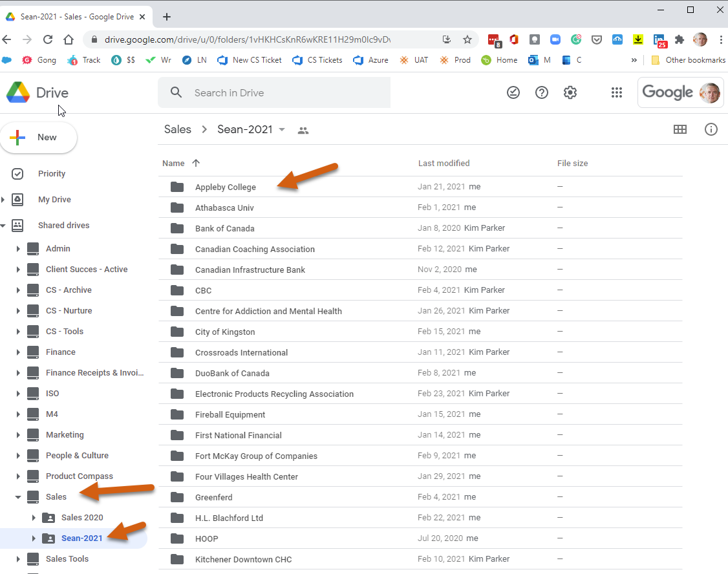Image resolution: width=728 pixels, height=574 pixels.
Task: Click the Drive settings gear icon
Action: [x=570, y=92]
